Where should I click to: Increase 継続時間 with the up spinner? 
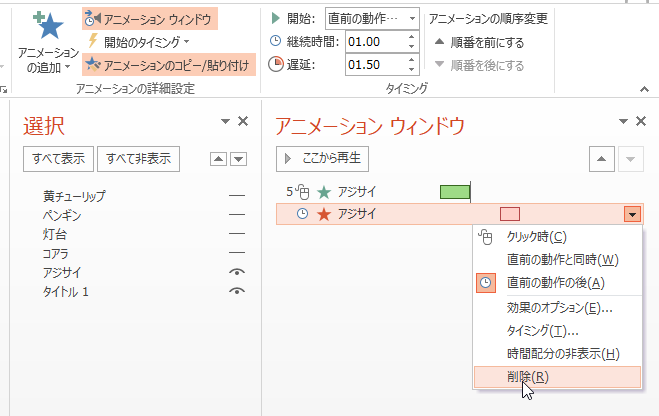pyautogui.click(x=411, y=37)
